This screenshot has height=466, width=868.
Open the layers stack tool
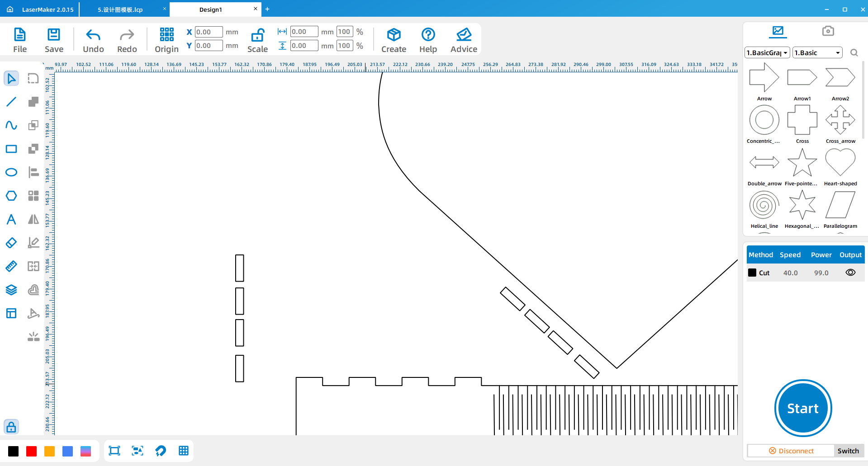(11, 290)
